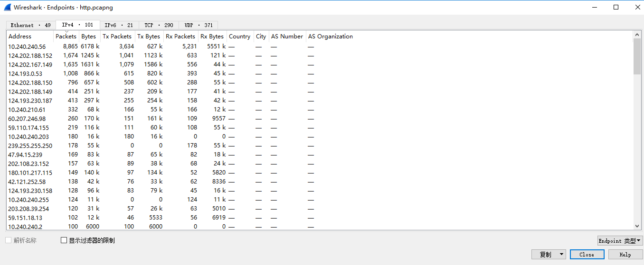Enable the 显示过滤器的限制 checkbox
644x265 pixels.
(64, 240)
